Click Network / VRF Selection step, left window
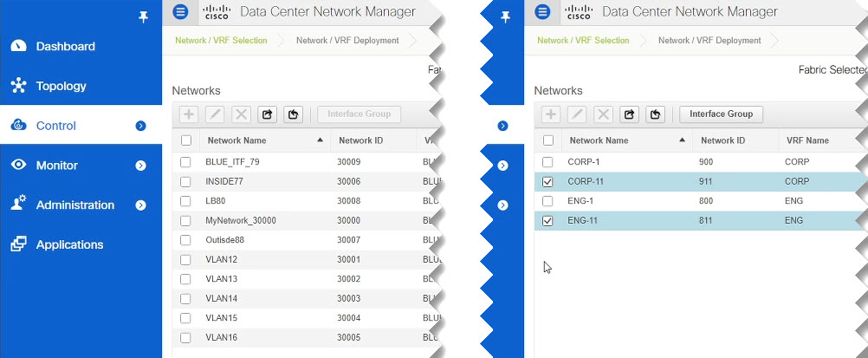Viewport: 868px width, 358px height. 221,41
